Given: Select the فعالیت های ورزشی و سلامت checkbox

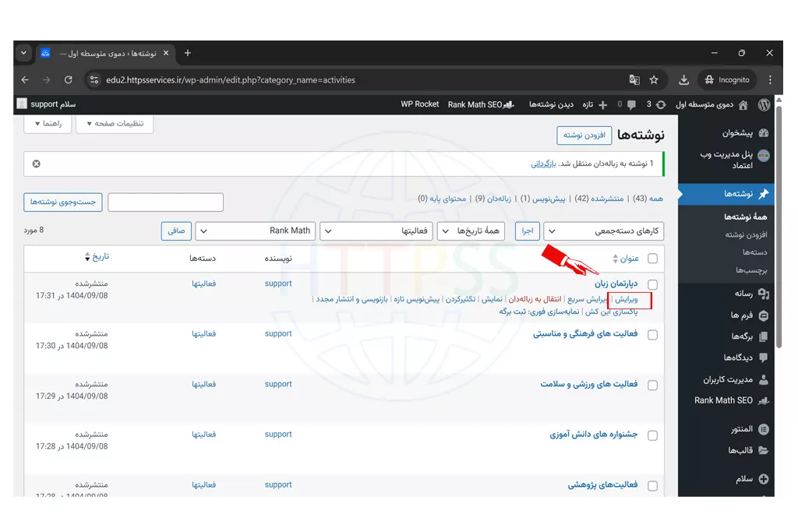Looking at the screenshot, I should 652,386.
